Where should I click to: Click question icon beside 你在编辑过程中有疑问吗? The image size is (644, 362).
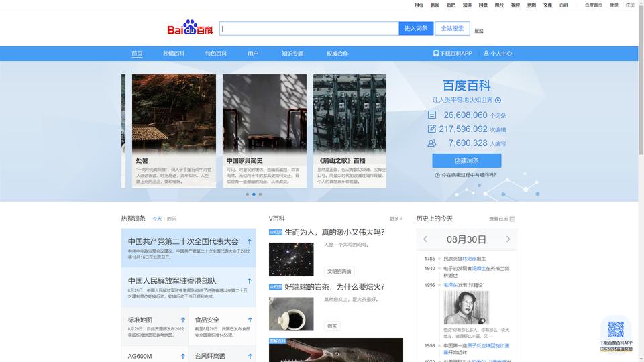pyautogui.click(x=437, y=175)
